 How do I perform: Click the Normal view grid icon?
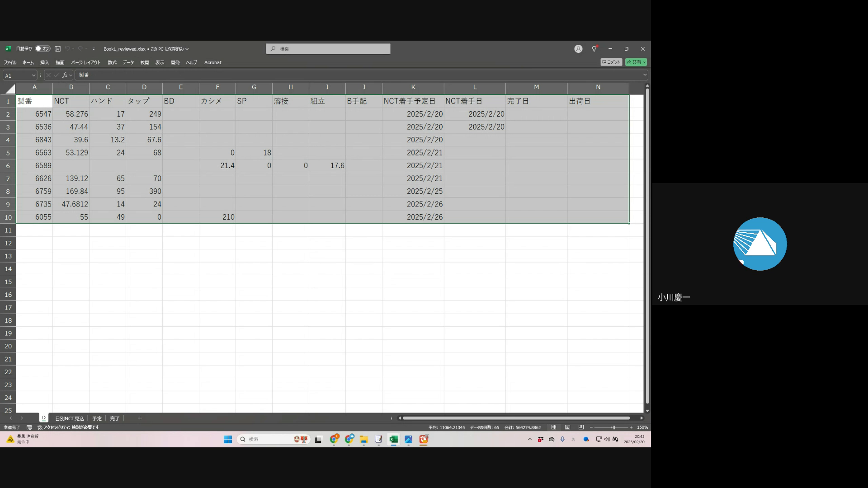click(x=554, y=427)
